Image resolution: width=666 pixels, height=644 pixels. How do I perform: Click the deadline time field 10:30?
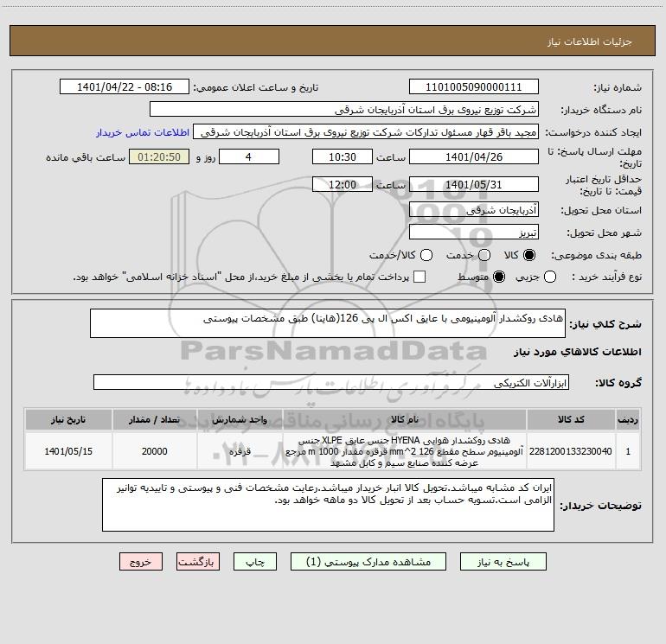343,156
